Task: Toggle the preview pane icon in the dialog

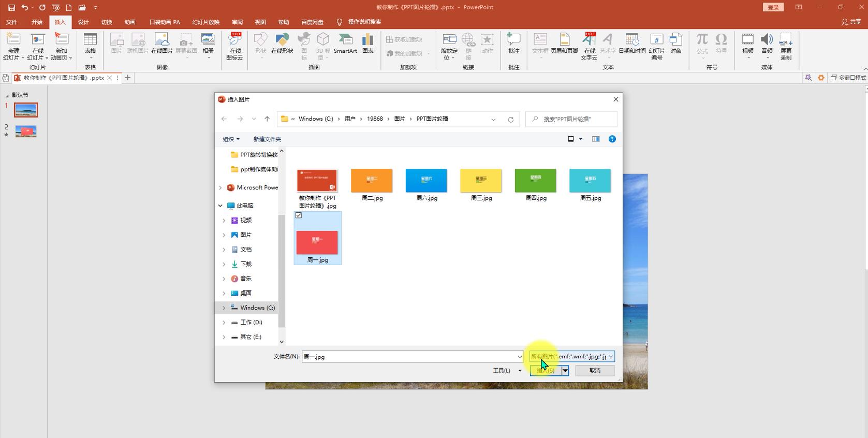Action: (x=596, y=139)
